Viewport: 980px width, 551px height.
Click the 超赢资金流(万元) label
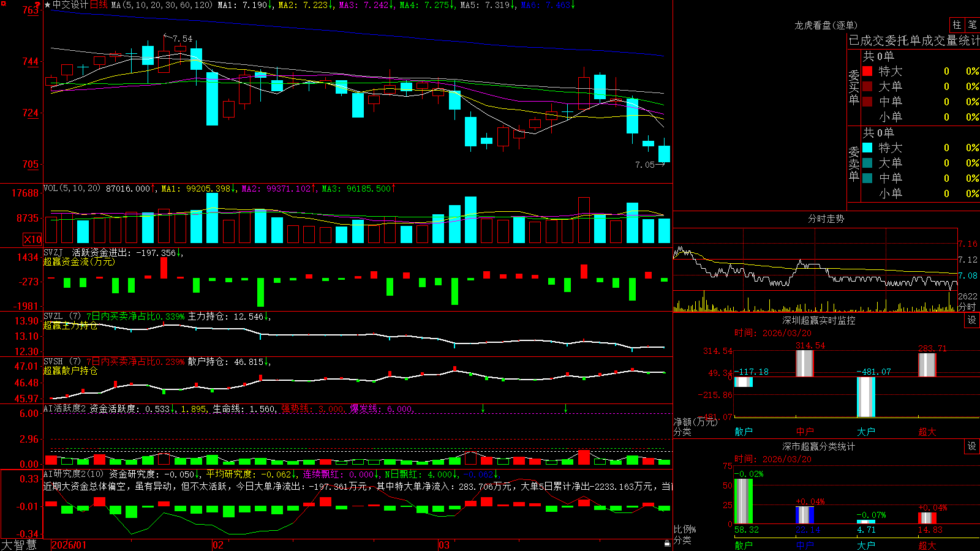79,262
